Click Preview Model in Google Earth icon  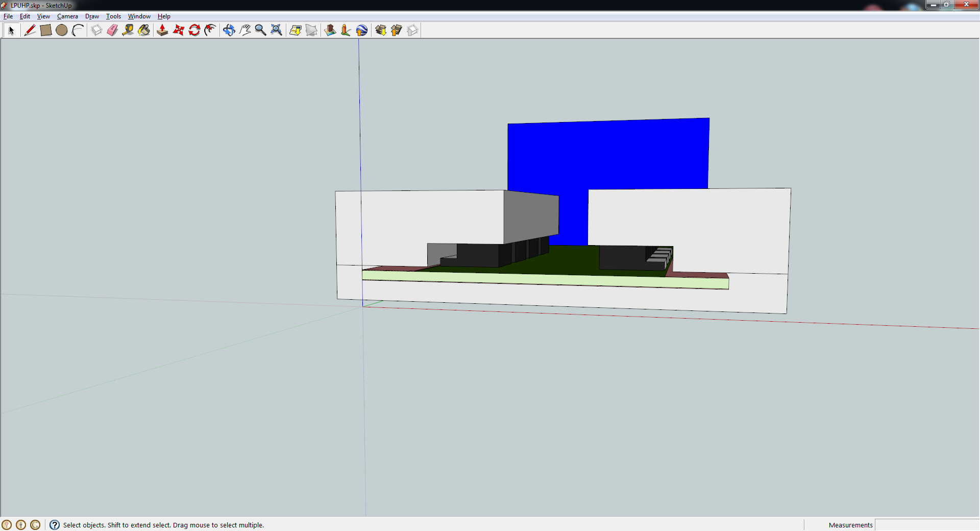pyautogui.click(x=362, y=31)
